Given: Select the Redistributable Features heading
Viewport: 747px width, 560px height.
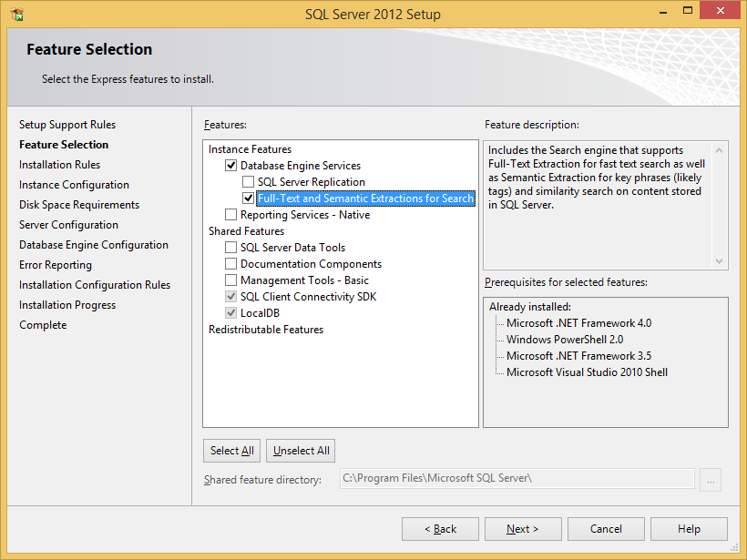Looking at the screenshot, I should 266,330.
